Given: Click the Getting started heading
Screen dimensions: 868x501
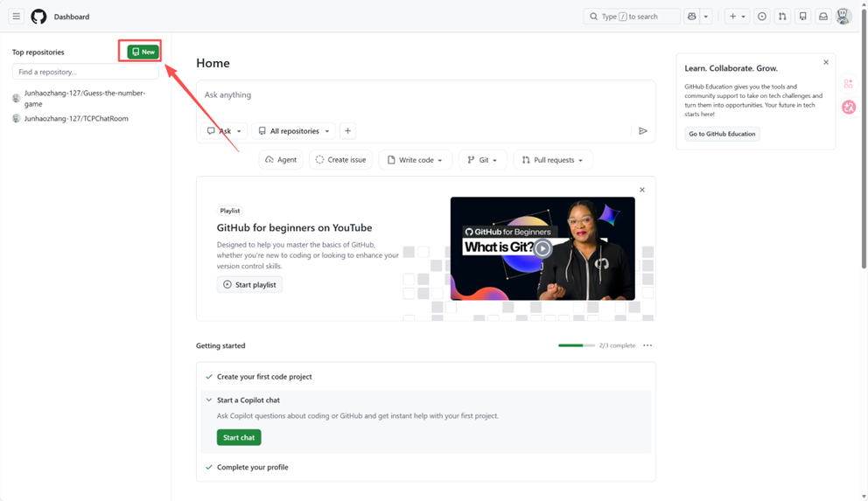Looking at the screenshot, I should 220,345.
